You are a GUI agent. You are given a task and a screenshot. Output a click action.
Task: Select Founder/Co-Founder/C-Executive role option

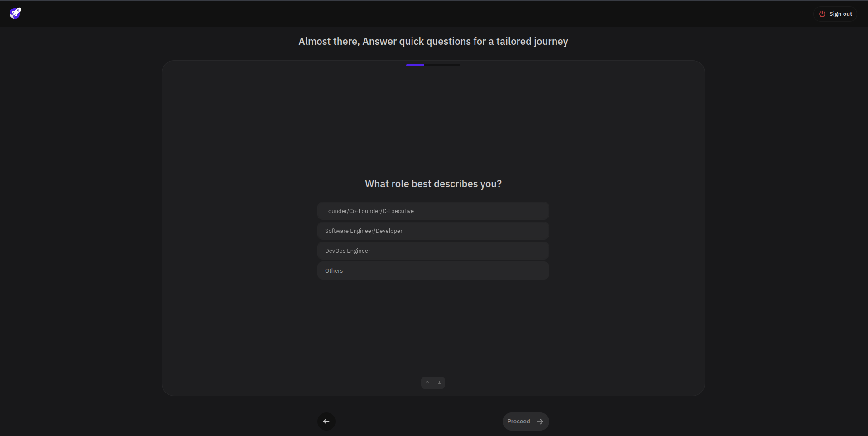[x=433, y=211]
